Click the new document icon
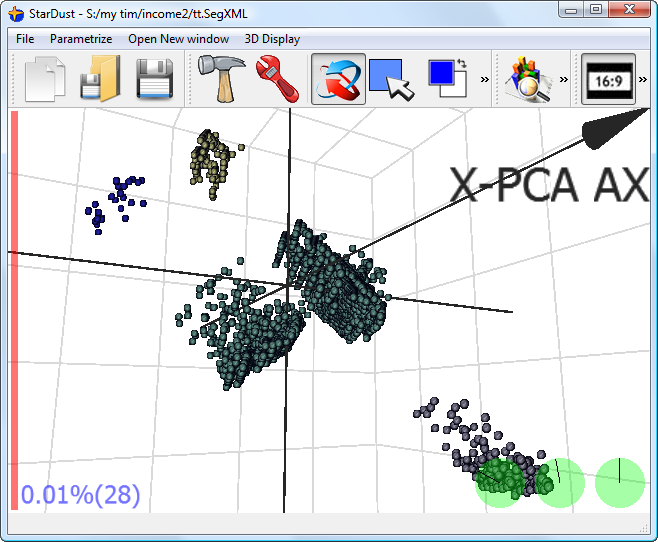The width and height of the screenshot is (658, 542). [45, 79]
